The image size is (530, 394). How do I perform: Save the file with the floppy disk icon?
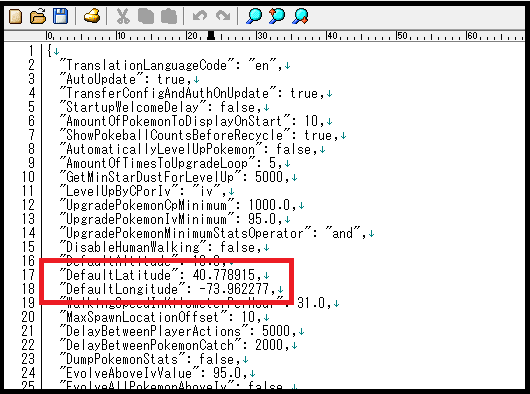click(x=61, y=16)
